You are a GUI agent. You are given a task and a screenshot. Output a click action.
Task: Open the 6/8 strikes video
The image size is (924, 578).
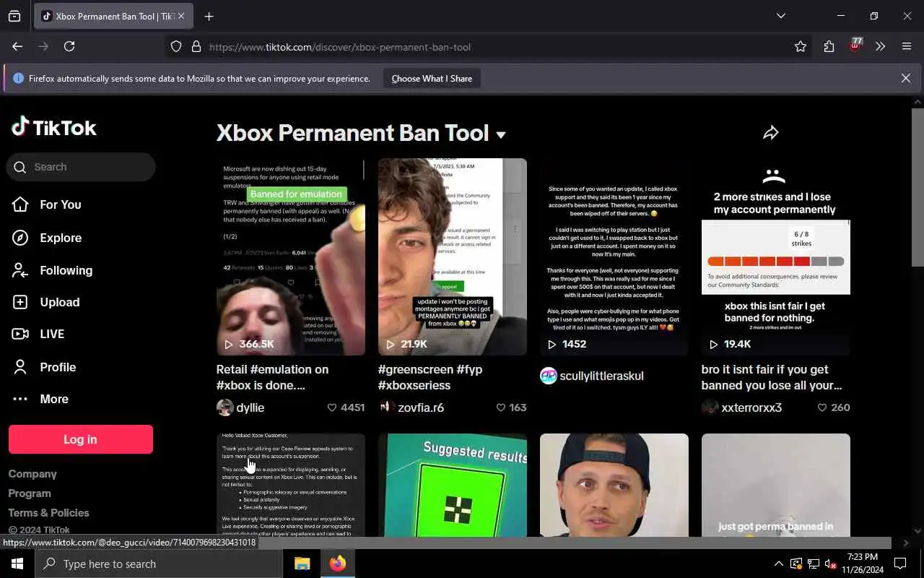pyautogui.click(x=776, y=256)
